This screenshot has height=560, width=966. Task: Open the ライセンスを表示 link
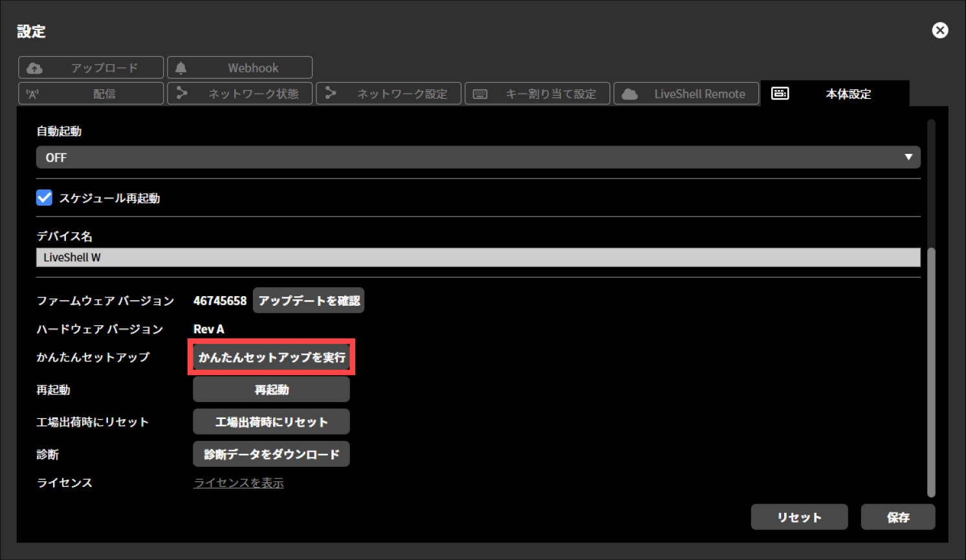point(238,482)
